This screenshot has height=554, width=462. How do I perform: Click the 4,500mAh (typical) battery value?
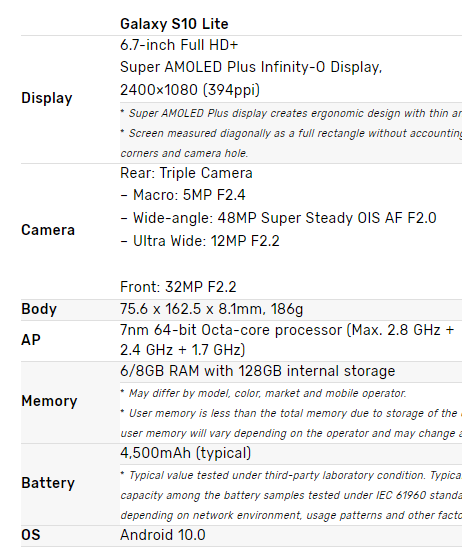pos(185,453)
